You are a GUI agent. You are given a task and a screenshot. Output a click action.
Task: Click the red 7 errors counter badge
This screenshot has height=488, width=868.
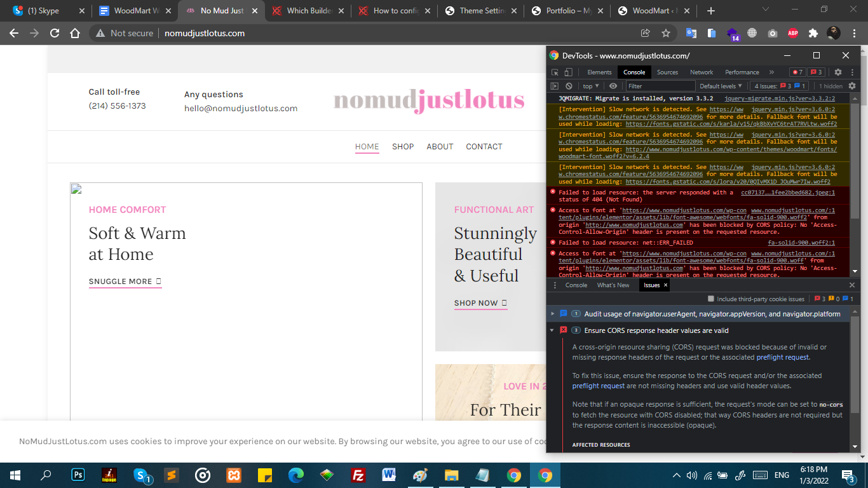pos(797,72)
